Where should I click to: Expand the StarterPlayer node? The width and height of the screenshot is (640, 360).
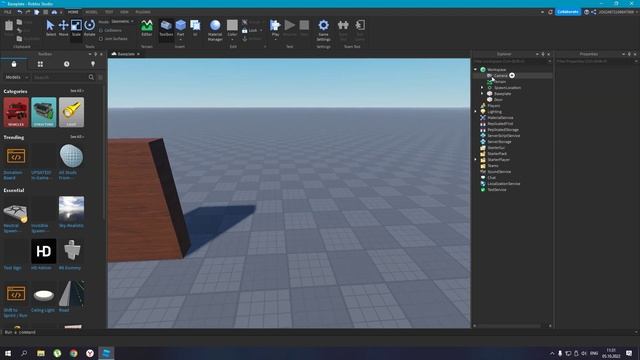[476, 160]
